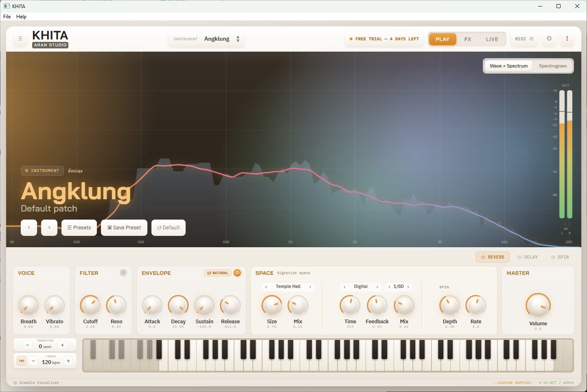Image resolution: width=587 pixels, height=392 pixels.
Task: Enable the Delay effect toggle
Action: (x=528, y=257)
